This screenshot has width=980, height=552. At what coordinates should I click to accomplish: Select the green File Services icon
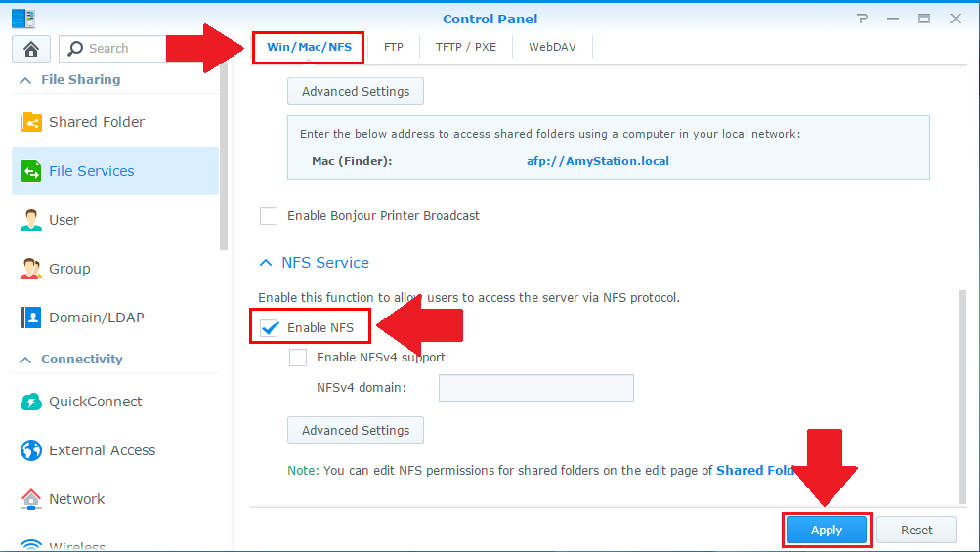(30, 171)
